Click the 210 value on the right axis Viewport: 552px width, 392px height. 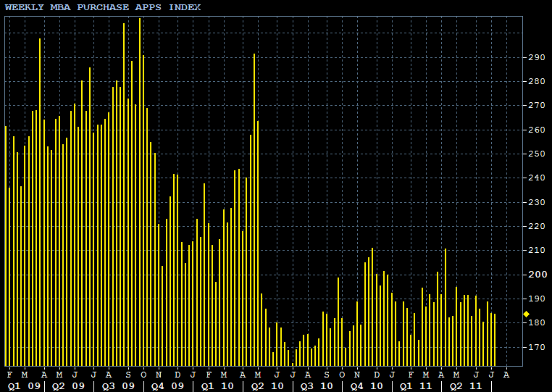tap(536, 251)
